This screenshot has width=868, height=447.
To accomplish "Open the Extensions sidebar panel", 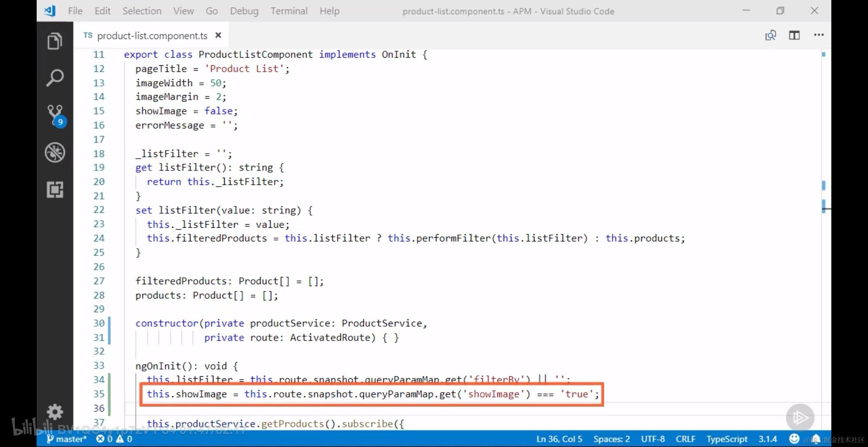I will pyautogui.click(x=55, y=189).
